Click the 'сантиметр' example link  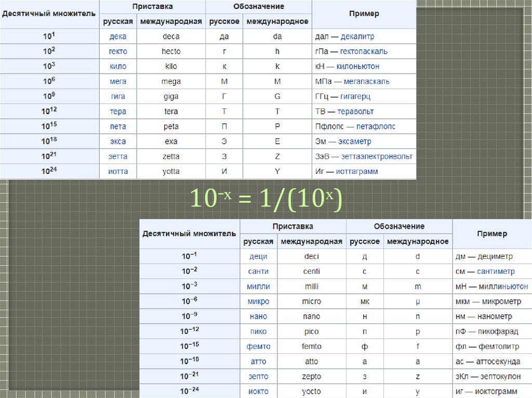(497, 271)
